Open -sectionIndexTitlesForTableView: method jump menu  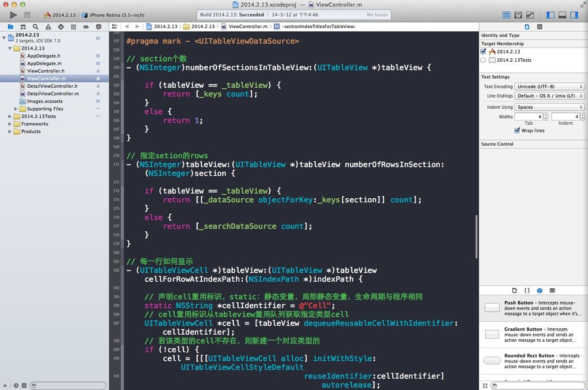pos(315,26)
